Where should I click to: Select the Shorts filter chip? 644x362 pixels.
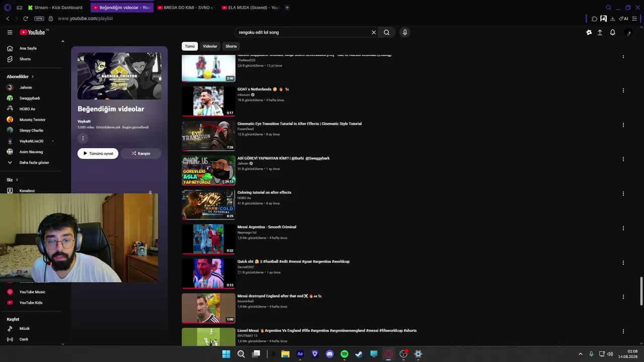coord(231,46)
